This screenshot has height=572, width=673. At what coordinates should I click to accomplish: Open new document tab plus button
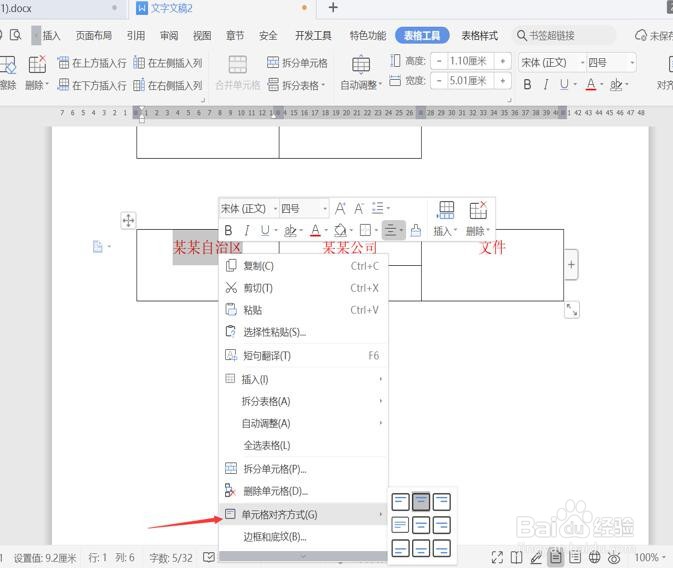pos(333,7)
